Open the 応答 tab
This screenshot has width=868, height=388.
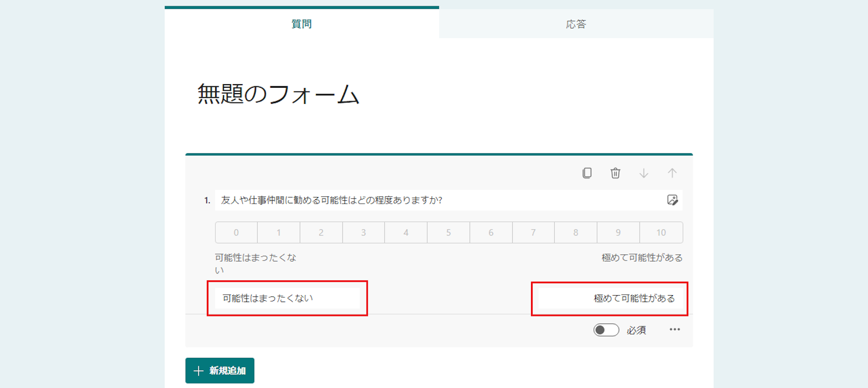tap(576, 24)
